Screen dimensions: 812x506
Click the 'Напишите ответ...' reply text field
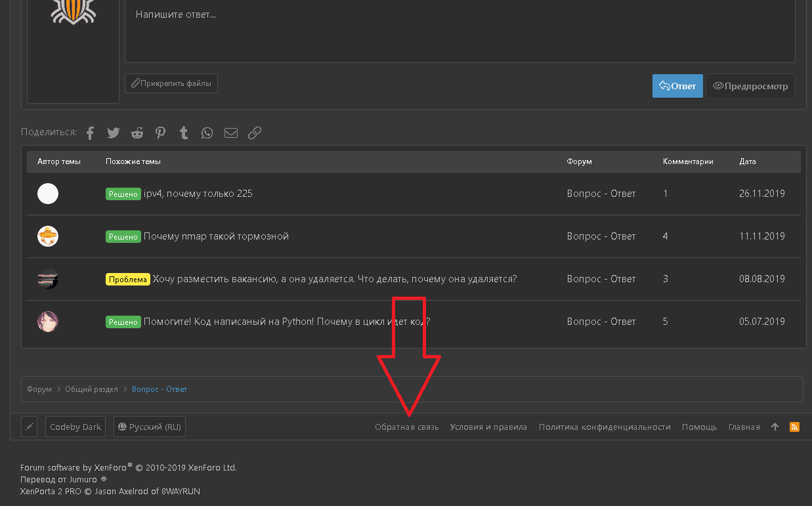tap(459, 33)
